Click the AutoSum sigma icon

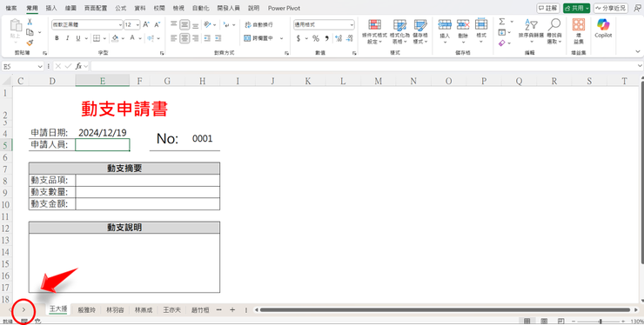click(502, 22)
